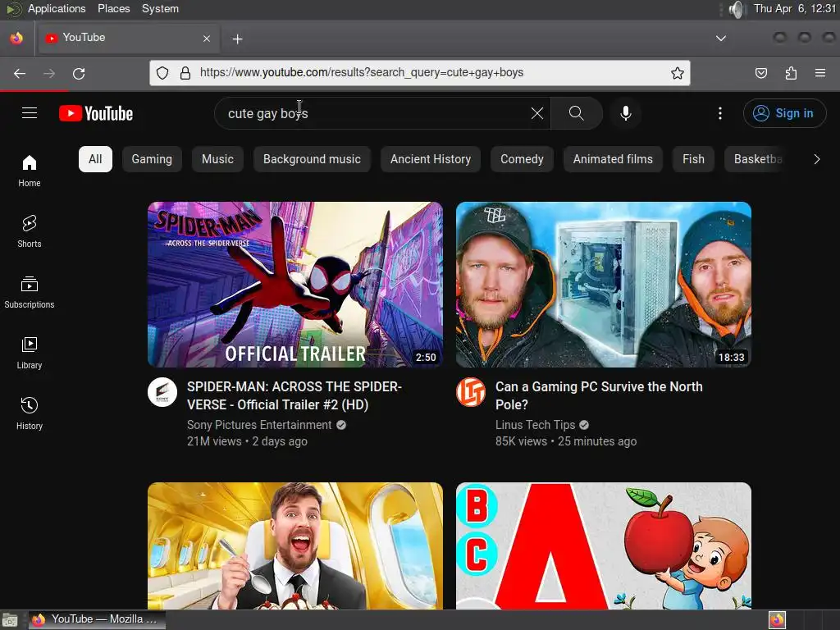This screenshot has height=630, width=840.
Task: Open Firefox extensions puzzle icon
Action: (791, 73)
